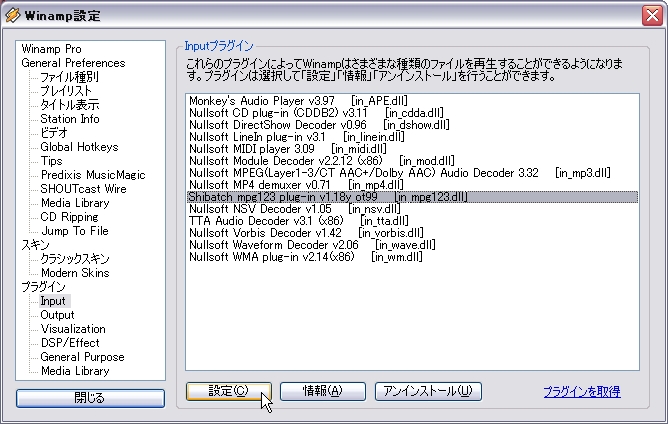Open the プレイリスト settings page

(66, 91)
